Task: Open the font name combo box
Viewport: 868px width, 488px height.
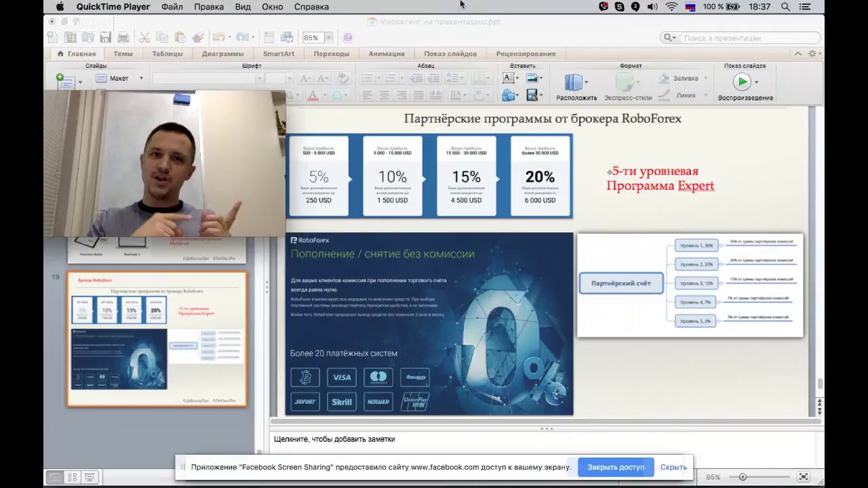Action: tap(207, 79)
